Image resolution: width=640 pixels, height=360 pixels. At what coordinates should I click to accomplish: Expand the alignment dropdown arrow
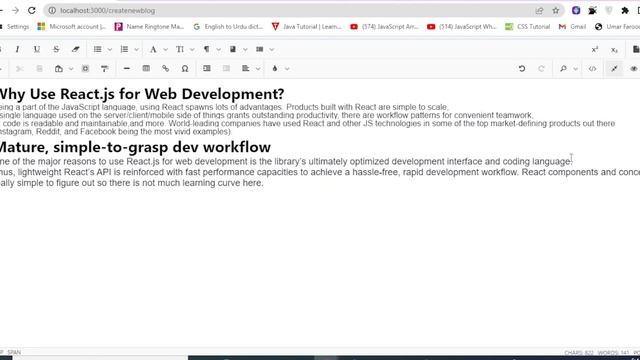[x=258, y=69]
